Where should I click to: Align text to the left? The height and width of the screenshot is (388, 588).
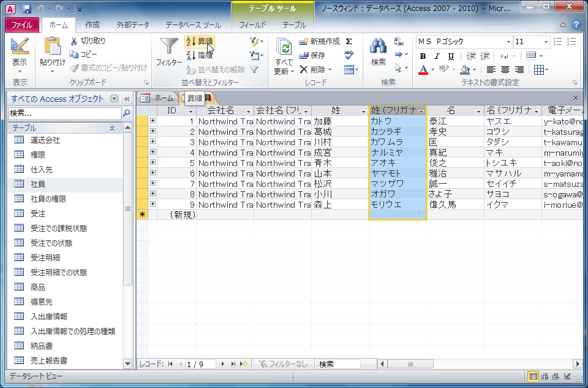(x=491, y=70)
